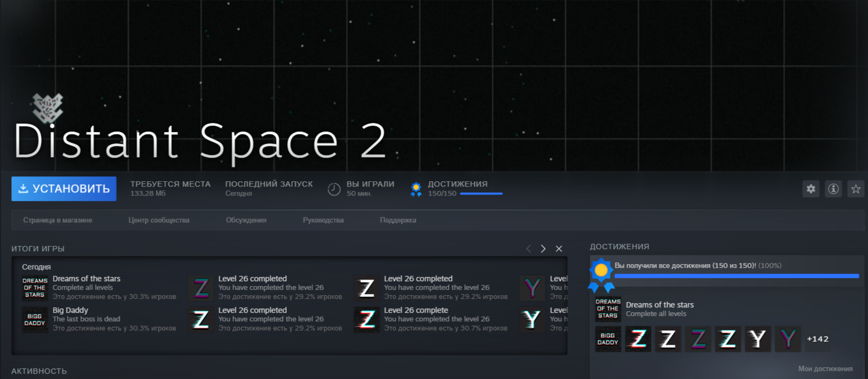Select plain white Z icon in ДОСТИЖЕНИЯ panel
The image size is (868, 379).
tap(668, 339)
